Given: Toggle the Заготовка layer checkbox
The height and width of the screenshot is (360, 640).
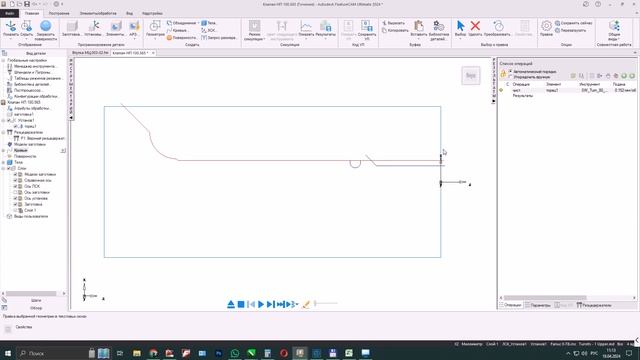Looking at the screenshot, I should point(15,204).
